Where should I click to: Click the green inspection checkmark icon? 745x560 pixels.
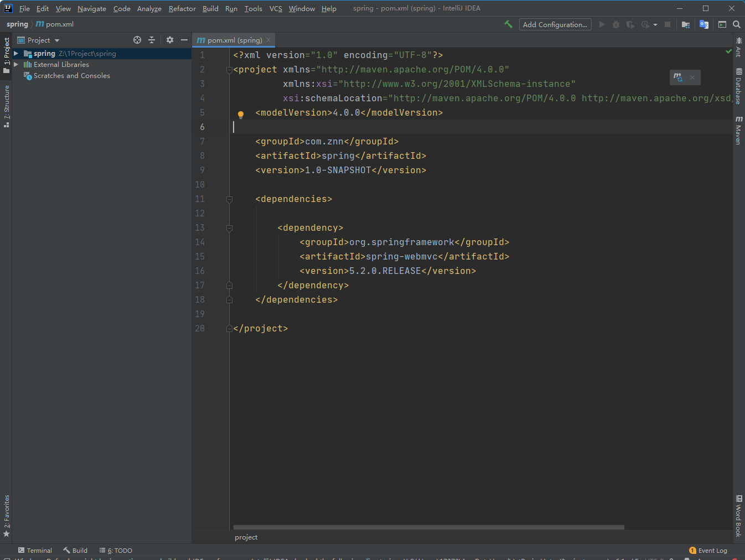(728, 51)
